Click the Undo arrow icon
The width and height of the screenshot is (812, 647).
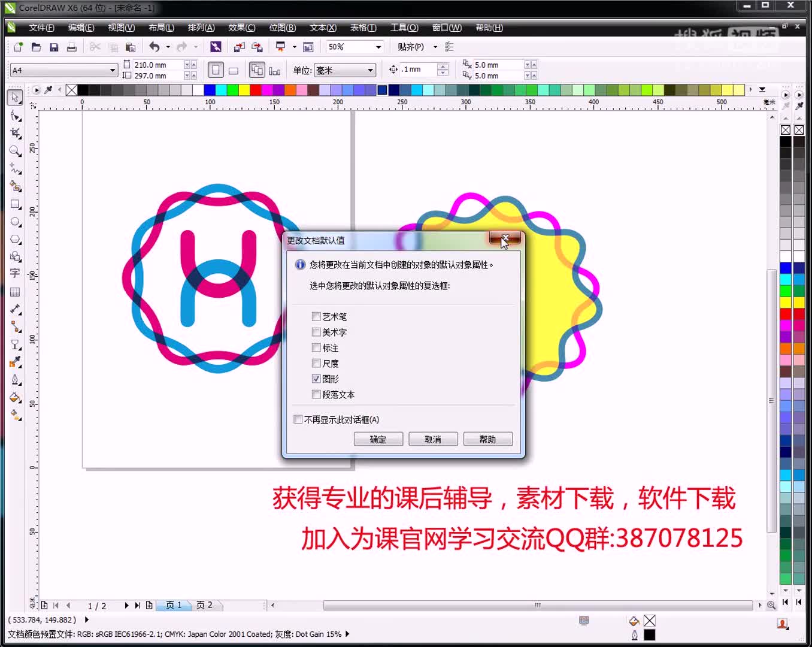point(154,47)
